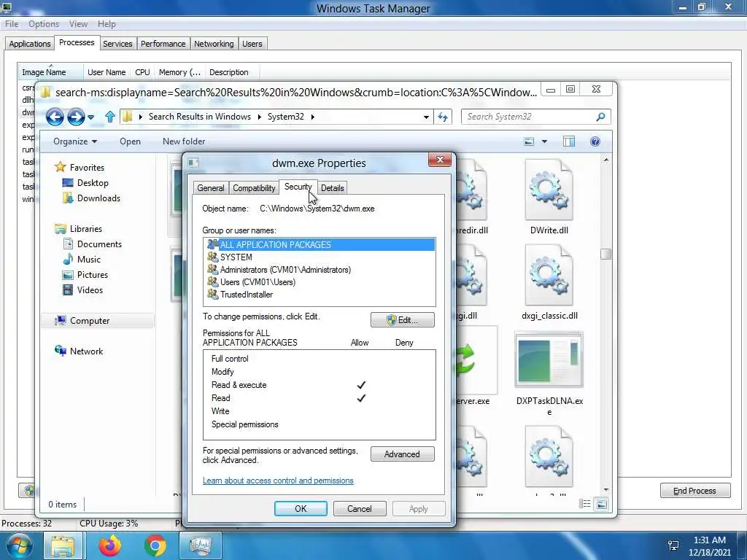The height and width of the screenshot is (560, 747).
Task: Launch Firefox from the taskbar
Action: 110,545
